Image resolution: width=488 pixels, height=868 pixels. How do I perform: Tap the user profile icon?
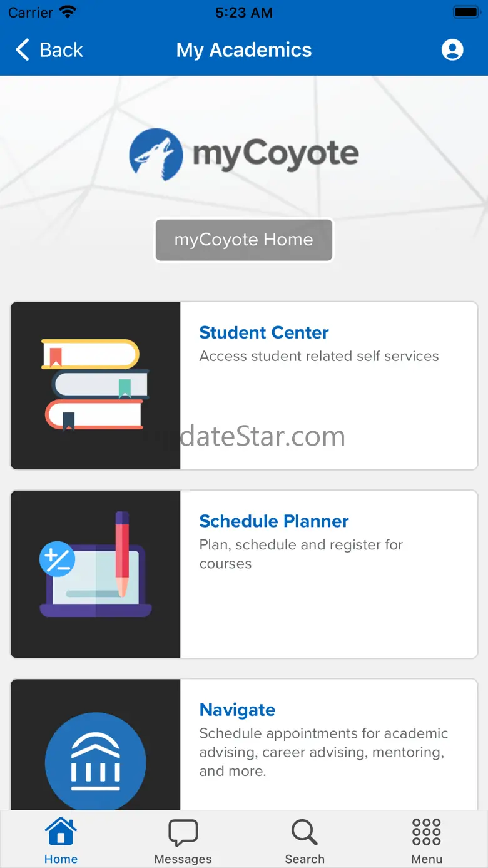(x=452, y=50)
